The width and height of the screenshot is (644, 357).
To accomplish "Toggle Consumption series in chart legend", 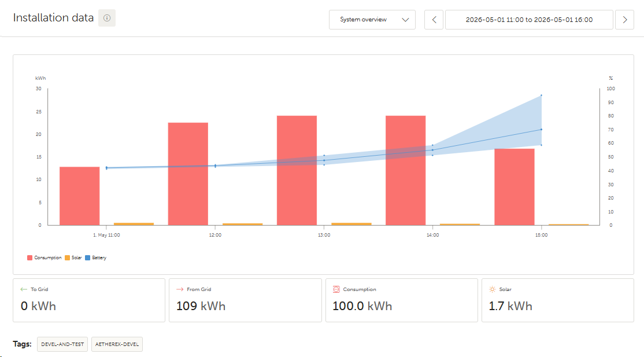I will [x=45, y=258].
